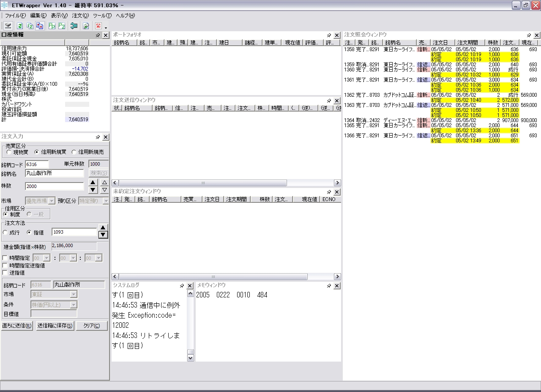Viewport: 541px width, 392px height.
Task: Click the 指値 price field showing 1093
Action: point(75,232)
